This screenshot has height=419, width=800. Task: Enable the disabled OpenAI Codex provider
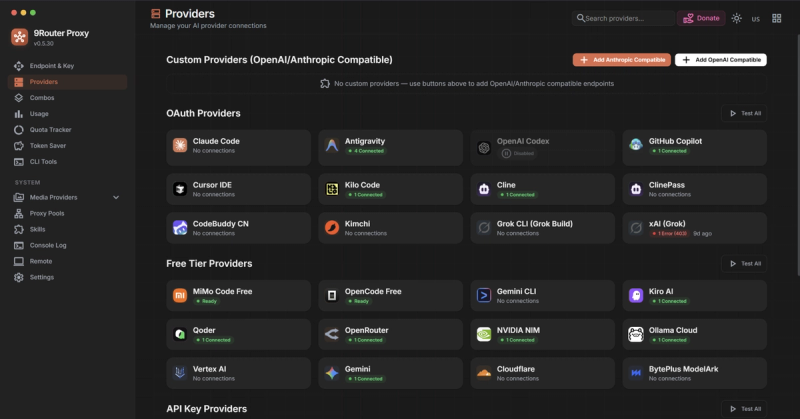point(517,153)
